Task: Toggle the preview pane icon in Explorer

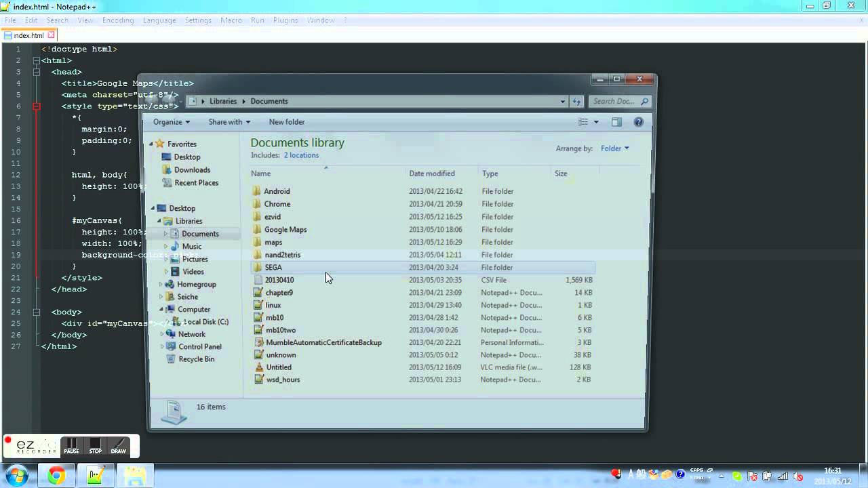Action: point(616,122)
